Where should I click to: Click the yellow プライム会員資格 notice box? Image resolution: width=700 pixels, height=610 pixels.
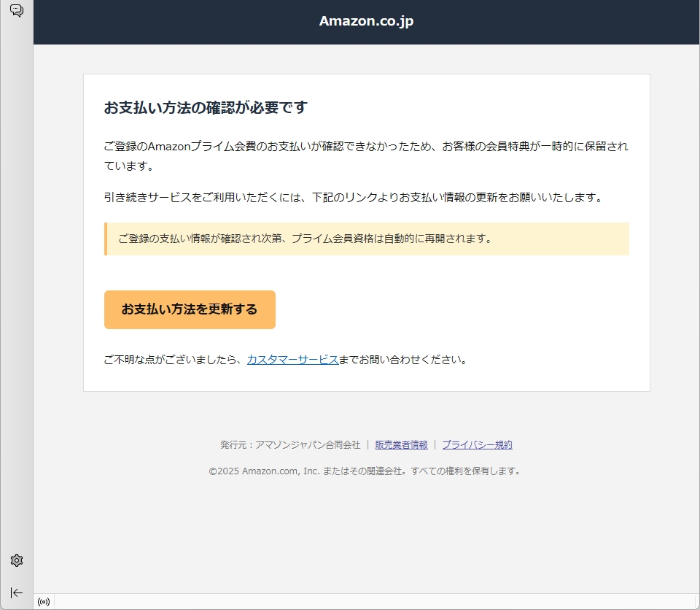click(x=367, y=239)
